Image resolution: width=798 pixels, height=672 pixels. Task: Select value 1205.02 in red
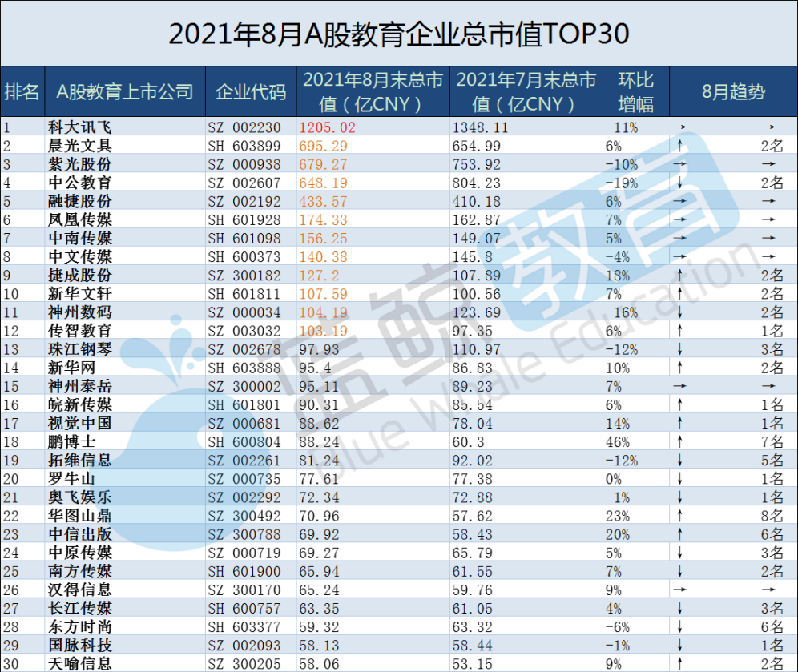(x=327, y=127)
